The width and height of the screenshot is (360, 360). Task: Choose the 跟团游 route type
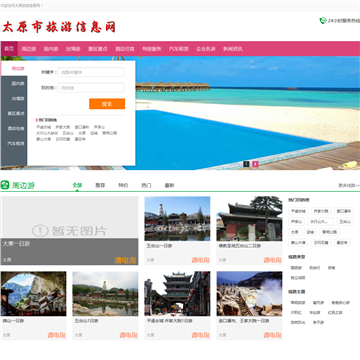coord(296,268)
